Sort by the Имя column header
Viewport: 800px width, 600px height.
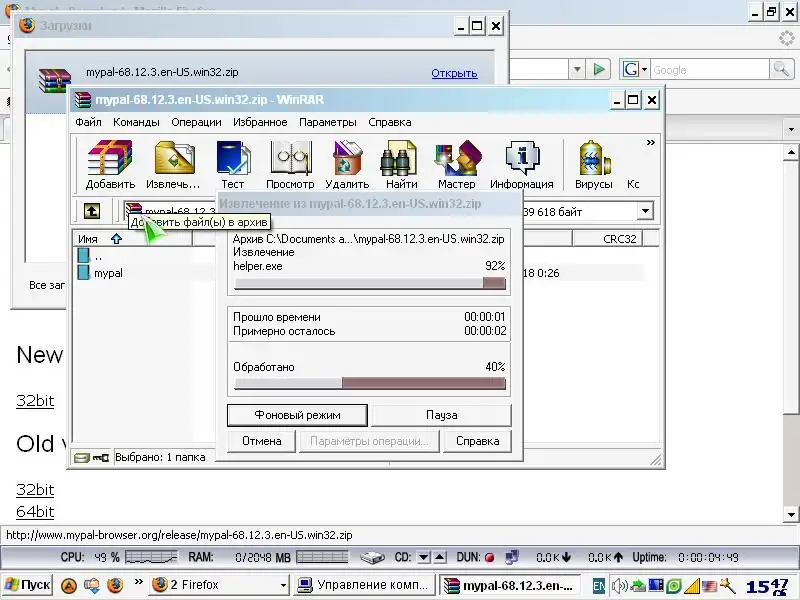[x=133, y=239]
